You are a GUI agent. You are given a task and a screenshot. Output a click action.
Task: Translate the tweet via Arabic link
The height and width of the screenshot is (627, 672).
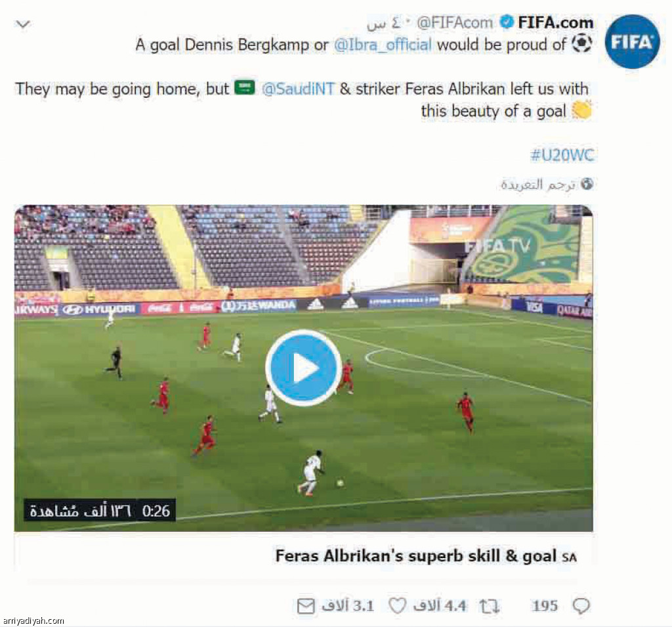click(538, 184)
